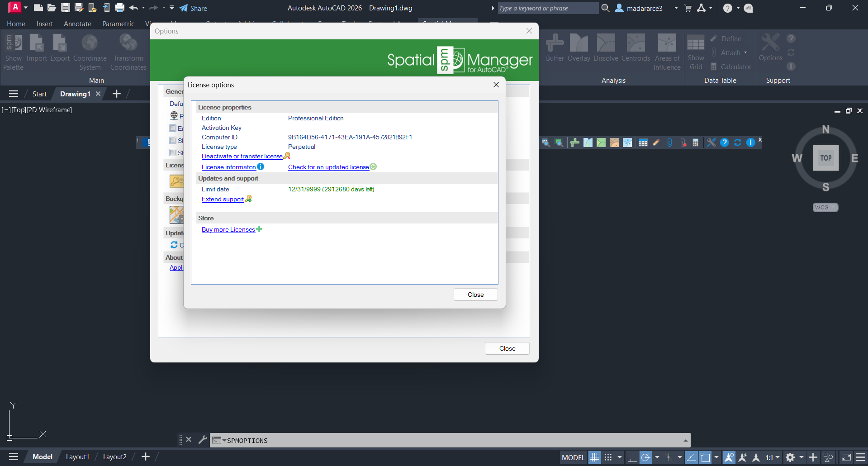Screen dimensions: 868x466
Task: Toggle polar tracking in status bar
Action: [645, 457]
